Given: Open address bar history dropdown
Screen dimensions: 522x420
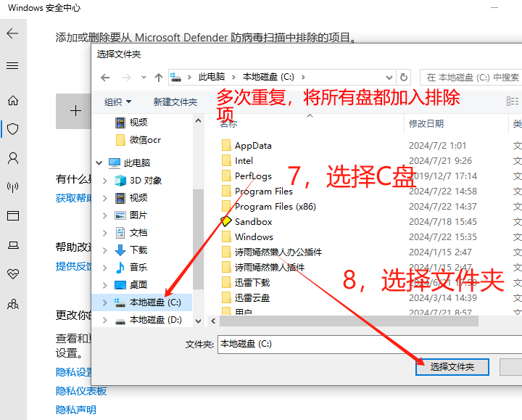Looking at the screenshot, I should pyautogui.click(x=389, y=78).
